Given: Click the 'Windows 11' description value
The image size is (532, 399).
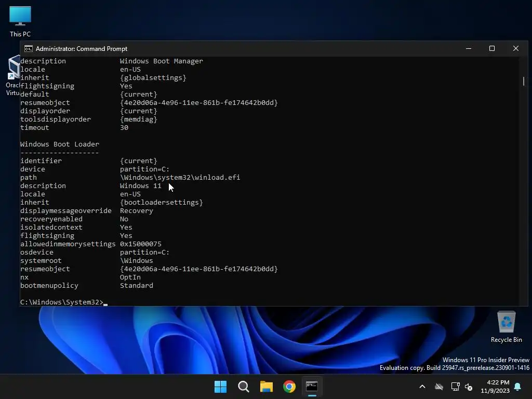Looking at the screenshot, I should [140, 185].
